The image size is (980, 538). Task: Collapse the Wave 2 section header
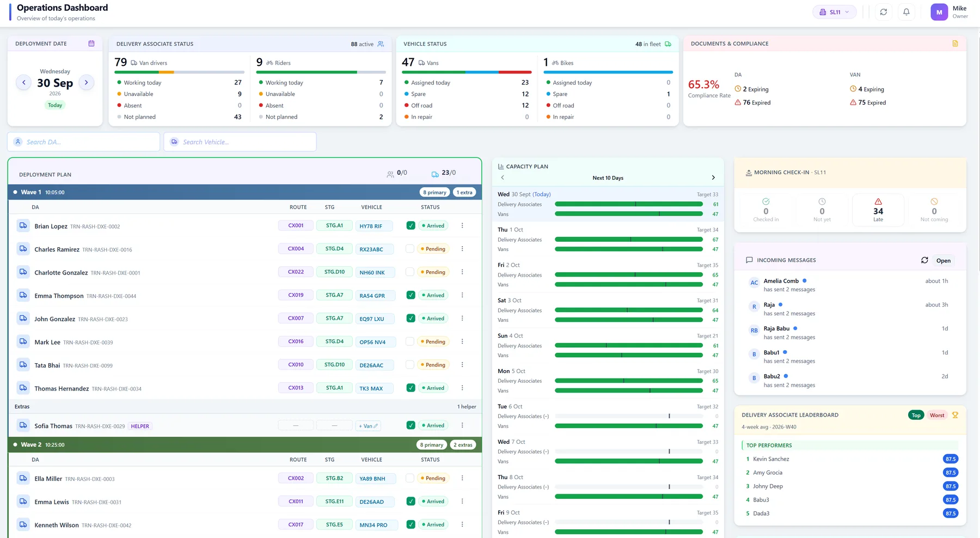[x=244, y=445]
